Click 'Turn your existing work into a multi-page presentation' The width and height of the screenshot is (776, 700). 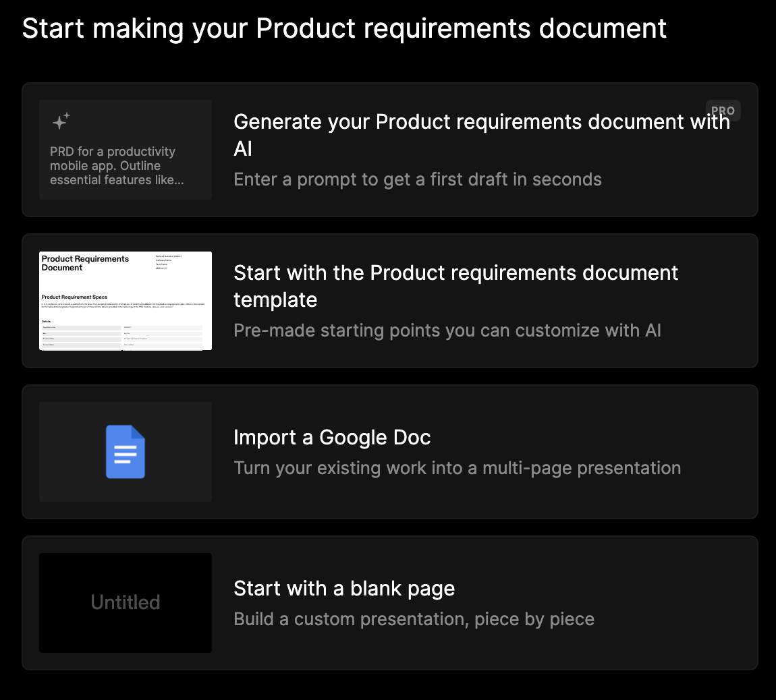pyautogui.click(x=457, y=468)
